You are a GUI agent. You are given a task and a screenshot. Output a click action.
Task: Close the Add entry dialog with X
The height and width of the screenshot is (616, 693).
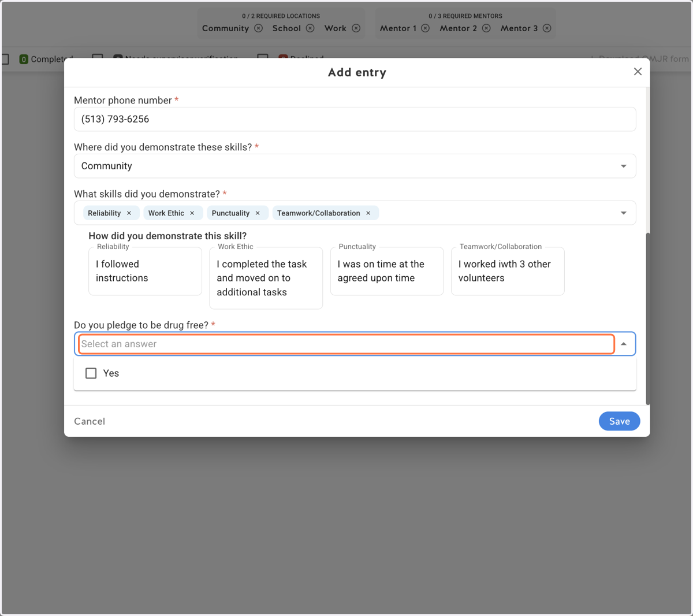[x=638, y=72]
